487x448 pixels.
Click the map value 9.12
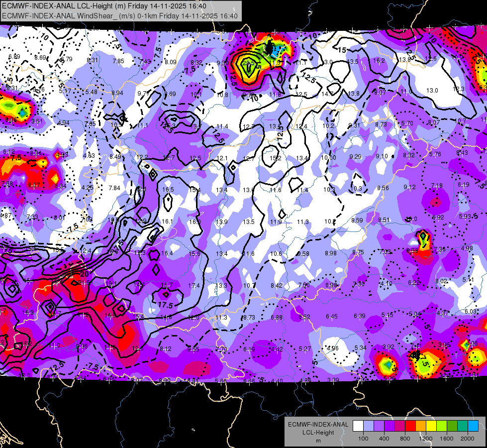tap(410, 187)
